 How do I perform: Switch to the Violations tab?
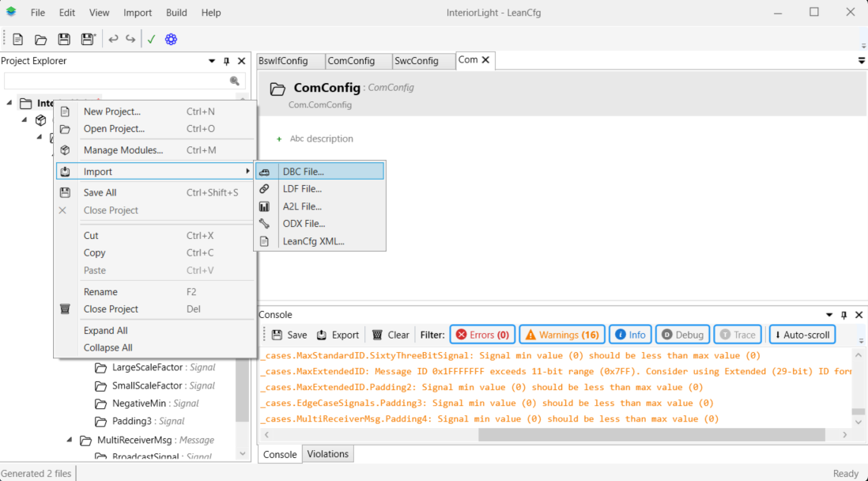point(327,454)
